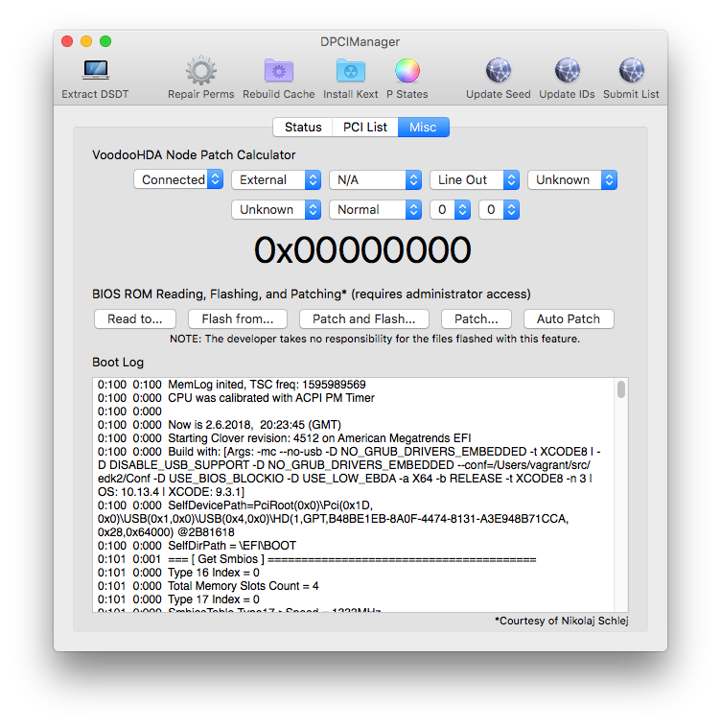Click Update Seed globe icon
This screenshot has height=728, width=721.
click(x=499, y=71)
